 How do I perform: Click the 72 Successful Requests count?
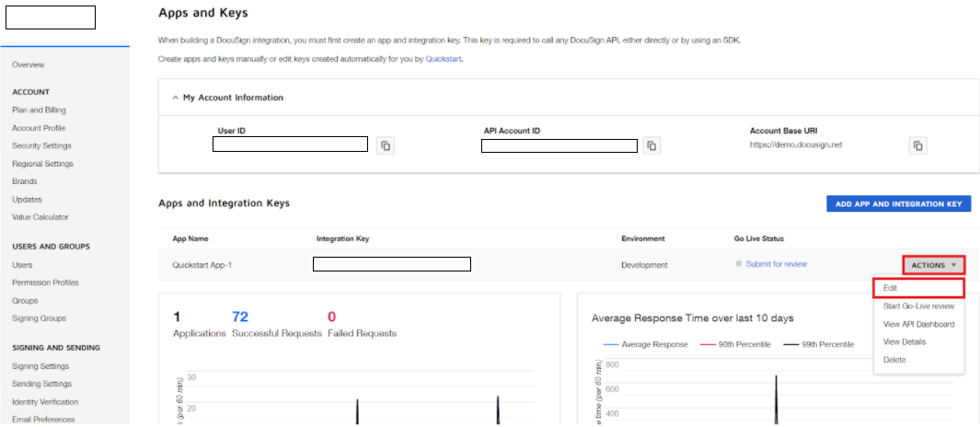click(x=240, y=317)
